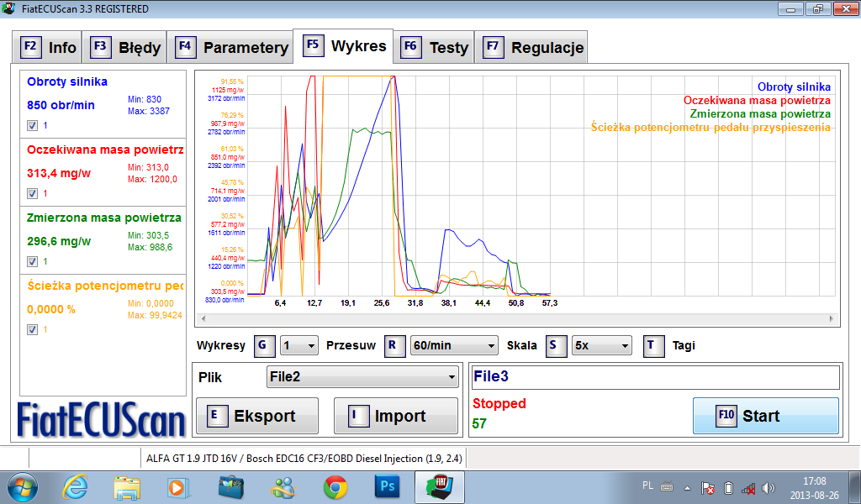Expand the Plik File2 dropdown
The image size is (861, 504).
(x=362, y=376)
